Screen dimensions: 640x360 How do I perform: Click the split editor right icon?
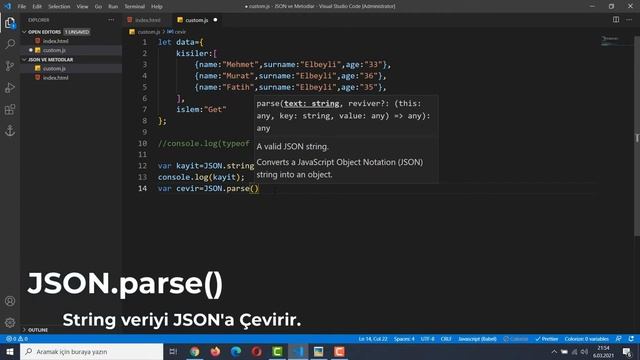616,20
